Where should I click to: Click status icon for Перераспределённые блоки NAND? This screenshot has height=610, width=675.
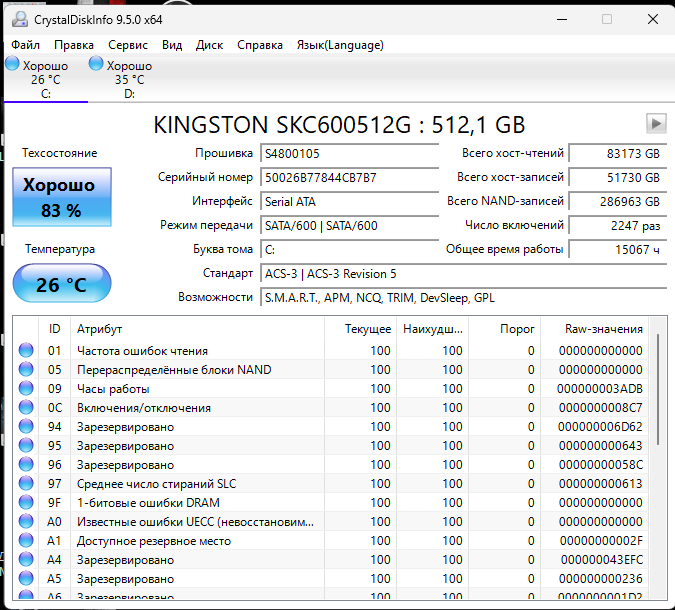coord(26,370)
